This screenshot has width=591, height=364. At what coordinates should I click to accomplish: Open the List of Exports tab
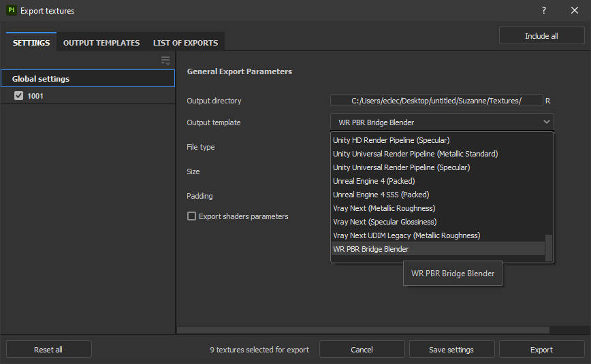[185, 43]
